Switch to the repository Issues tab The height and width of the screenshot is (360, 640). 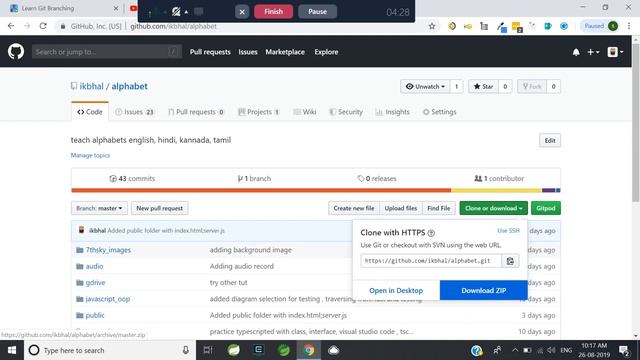[x=135, y=112]
